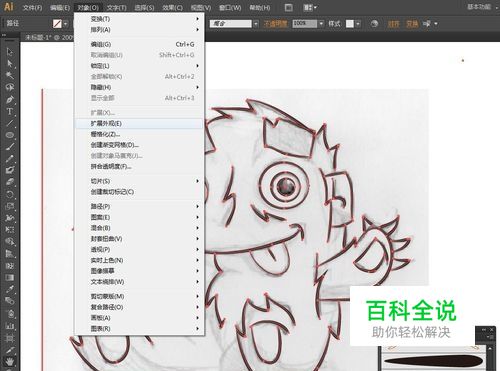Expand the 切片(S) submenu
500x371 pixels.
[x=139, y=181]
